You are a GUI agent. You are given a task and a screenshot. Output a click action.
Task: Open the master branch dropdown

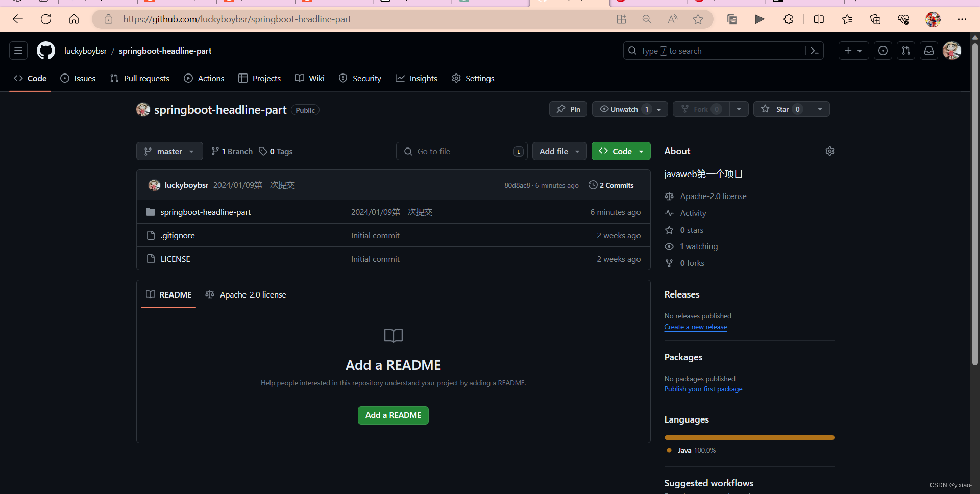pyautogui.click(x=169, y=151)
